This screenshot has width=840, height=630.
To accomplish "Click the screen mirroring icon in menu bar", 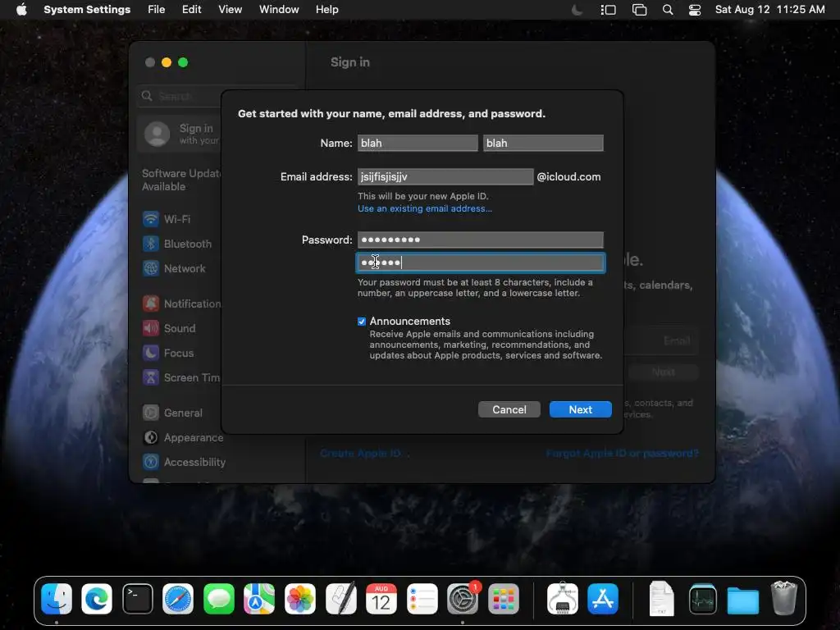I will point(639,10).
